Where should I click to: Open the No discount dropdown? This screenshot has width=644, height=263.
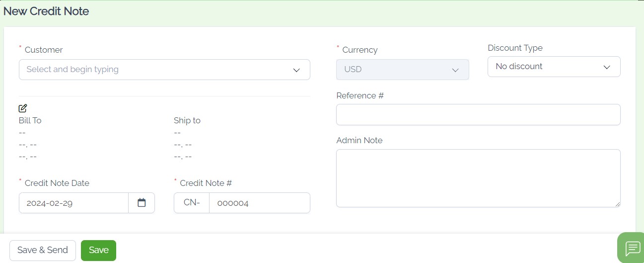click(554, 67)
